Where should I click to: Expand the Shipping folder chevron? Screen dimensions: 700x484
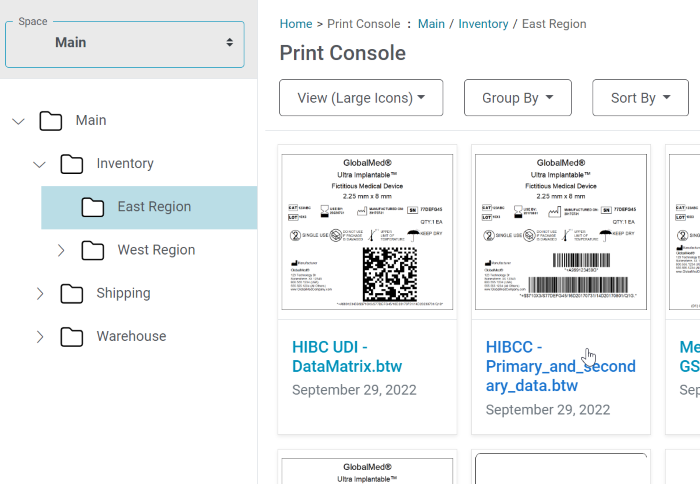(x=40, y=293)
